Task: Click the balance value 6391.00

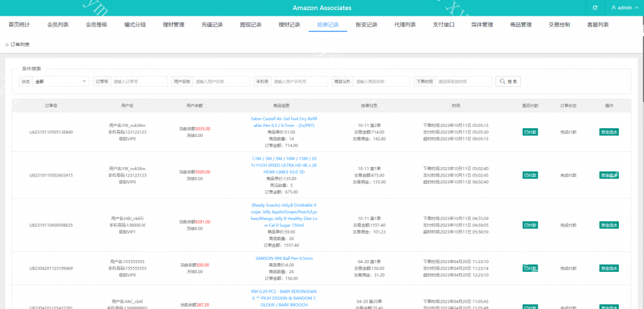Action: pos(203,222)
